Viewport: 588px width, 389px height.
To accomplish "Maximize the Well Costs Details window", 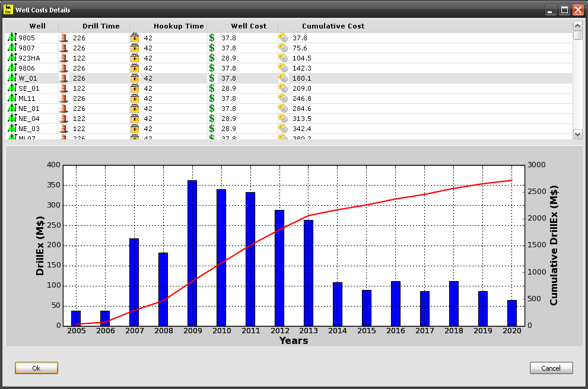I will click(x=564, y=10).
